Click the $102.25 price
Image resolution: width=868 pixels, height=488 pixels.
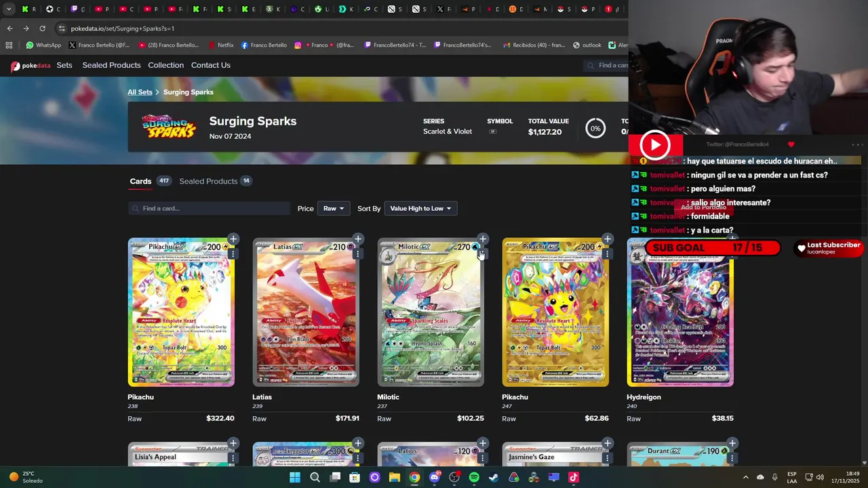(x=470, y=418)
